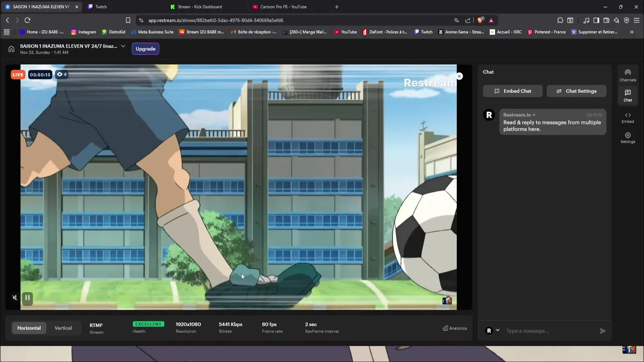Click the LIVE status badge

(18, 74)
